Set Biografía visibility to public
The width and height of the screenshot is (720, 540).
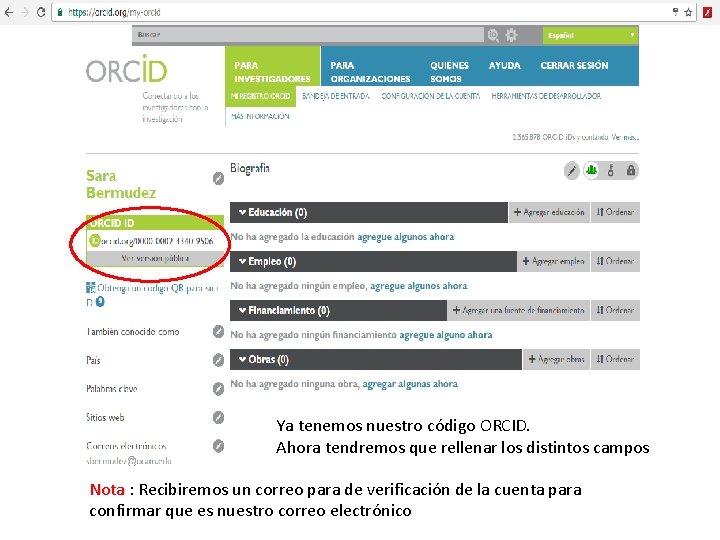pos(591,170)
